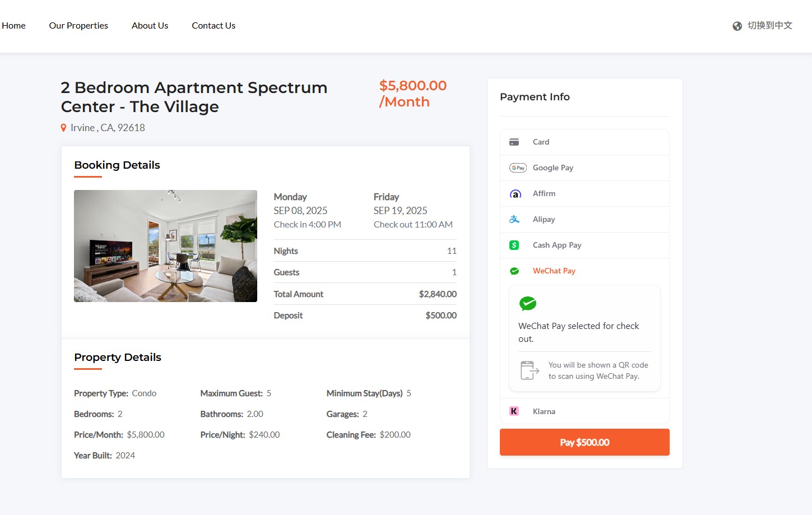812x515 pixels.
Task: Click the Google Pay logo icon
Action: click(x=518, y=168)
